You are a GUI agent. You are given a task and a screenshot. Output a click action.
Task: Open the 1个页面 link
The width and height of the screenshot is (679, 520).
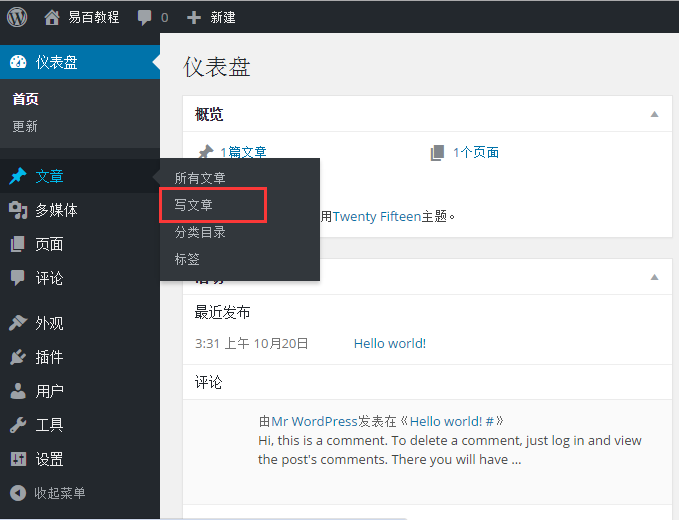pyautogui.click(x=475, y=152)
